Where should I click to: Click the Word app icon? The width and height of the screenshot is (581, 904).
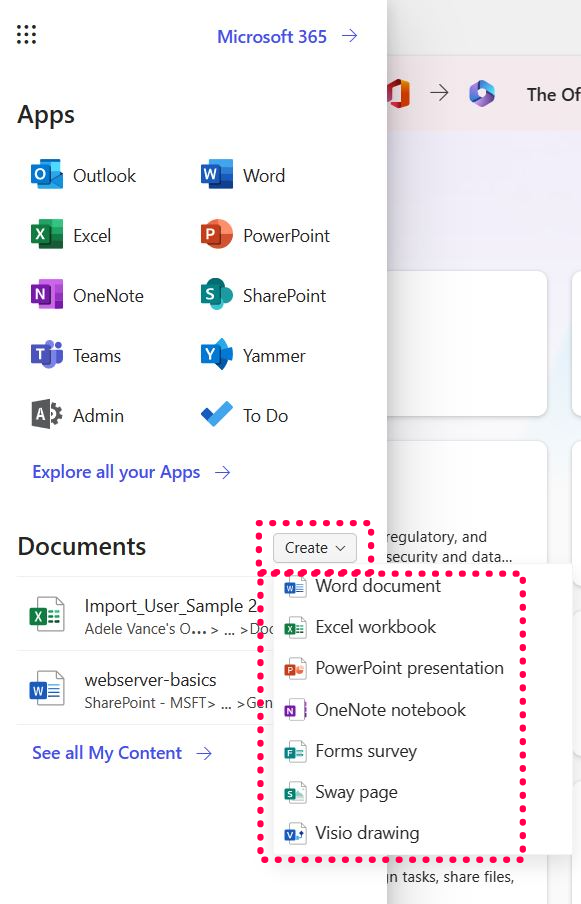click(x=217, y=175)
